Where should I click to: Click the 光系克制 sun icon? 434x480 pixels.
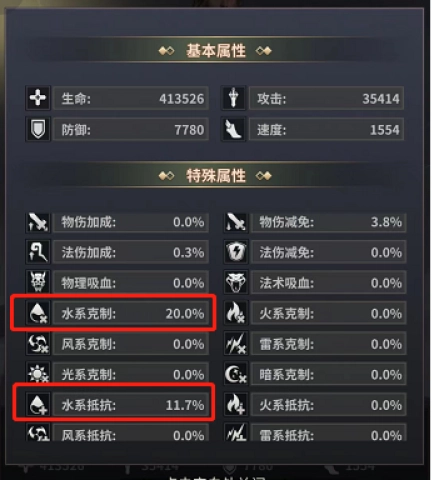[38, 374]
